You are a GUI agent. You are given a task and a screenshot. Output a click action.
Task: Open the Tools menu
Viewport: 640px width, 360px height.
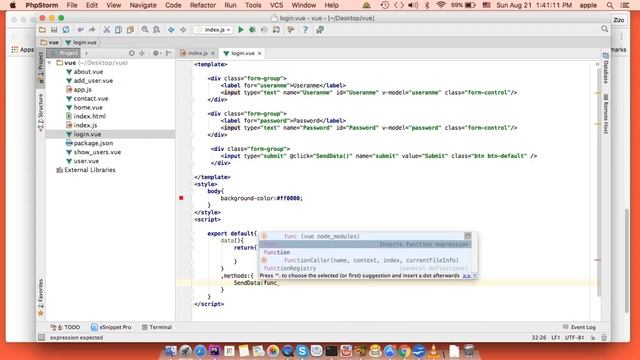coord(253,5)
